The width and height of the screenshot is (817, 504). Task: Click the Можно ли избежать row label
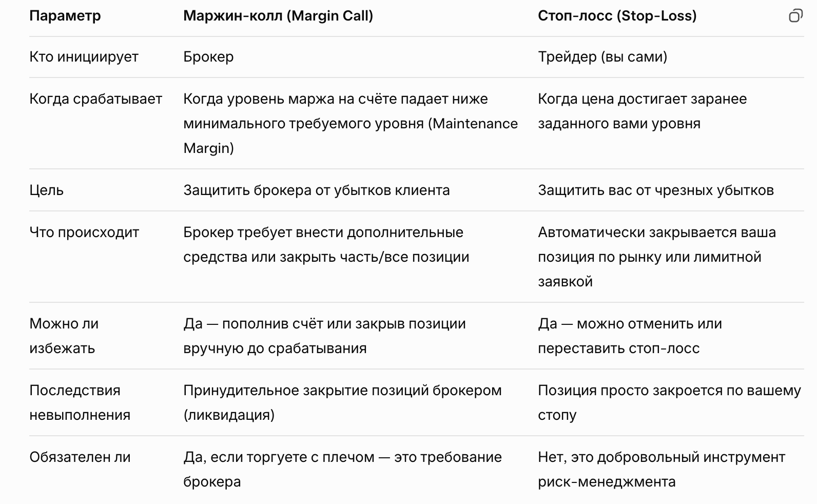(x=64, y=336)
